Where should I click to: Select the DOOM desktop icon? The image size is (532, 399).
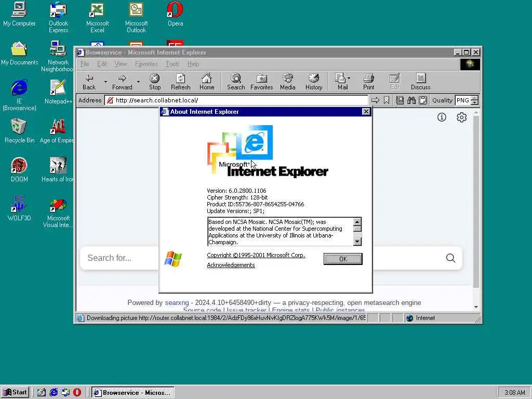pyautogui.click(x=19, y=170)
